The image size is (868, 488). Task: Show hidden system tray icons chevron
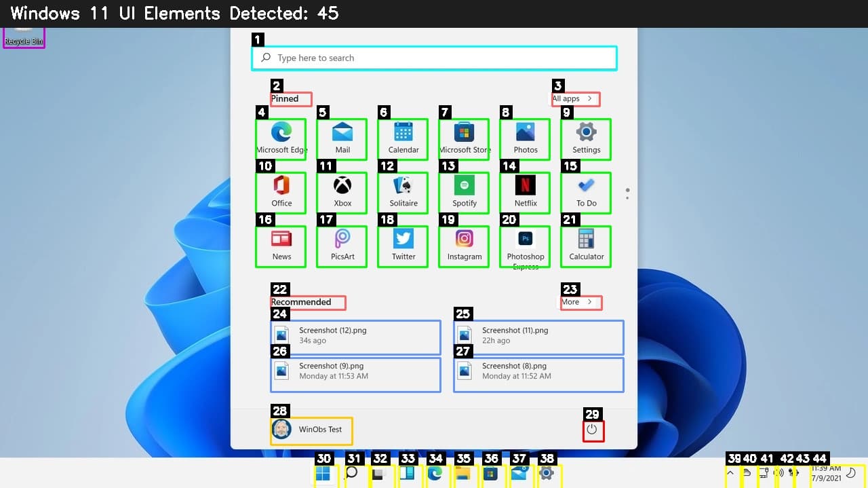point(730,473)
